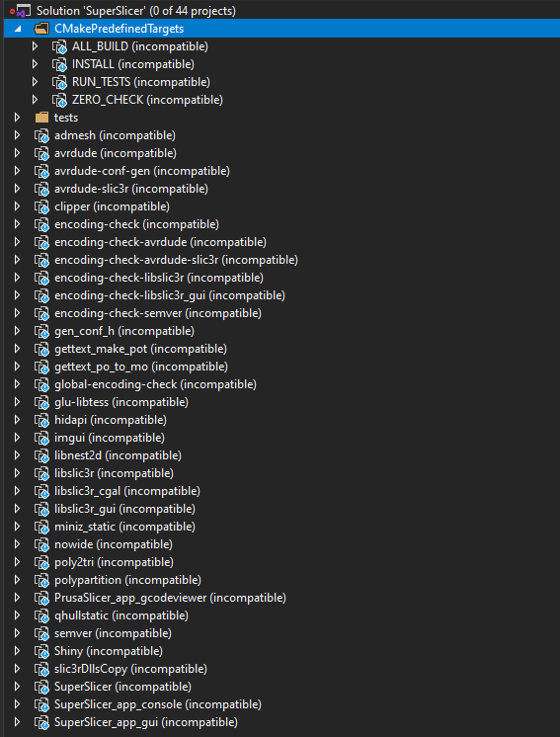Screen dimensions: 560x737
Task: Click the clipper project icon
Action: pyautogui.click(x=41, y=206)
